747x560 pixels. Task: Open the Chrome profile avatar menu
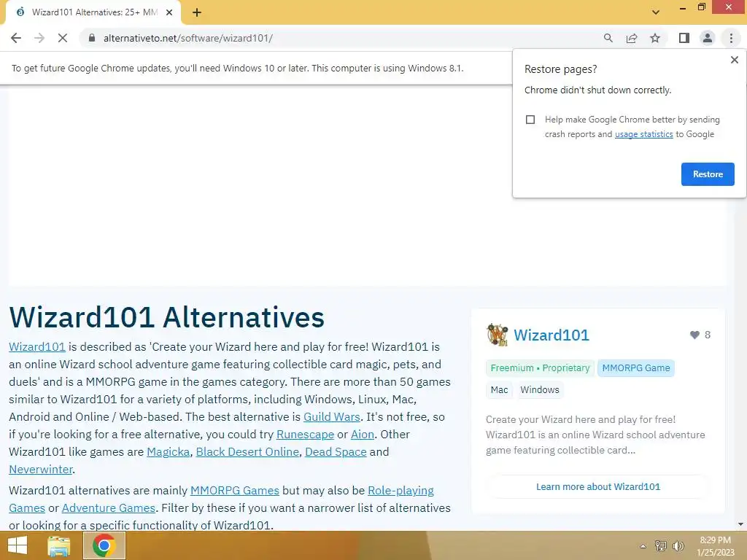708,38
